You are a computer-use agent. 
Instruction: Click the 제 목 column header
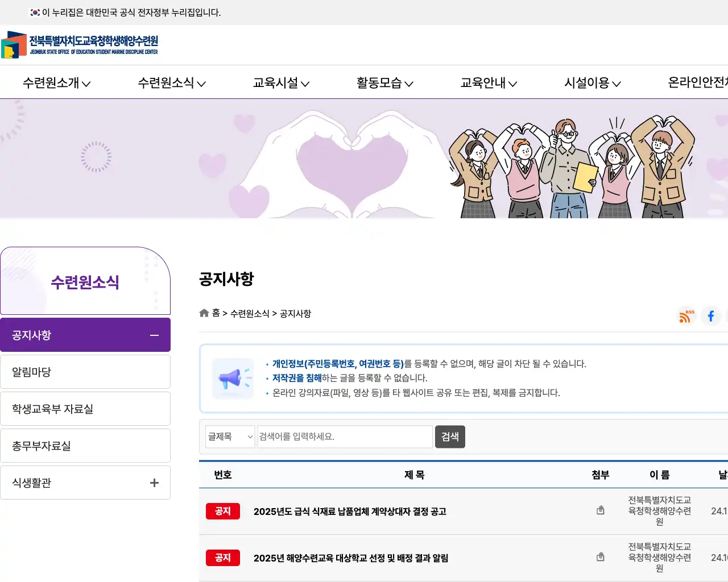point(415,475)
